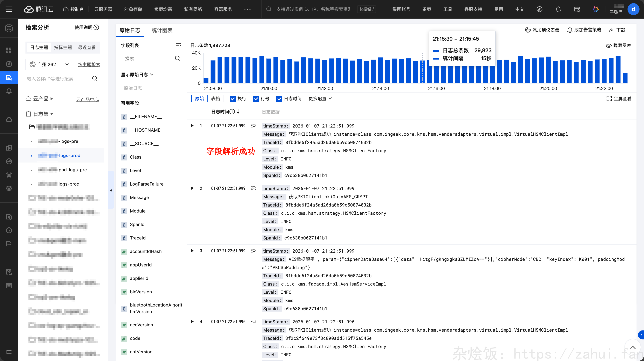Switch to the 统计图表 tab
This screenshot has width=644, height=361.
pos(162,30)
